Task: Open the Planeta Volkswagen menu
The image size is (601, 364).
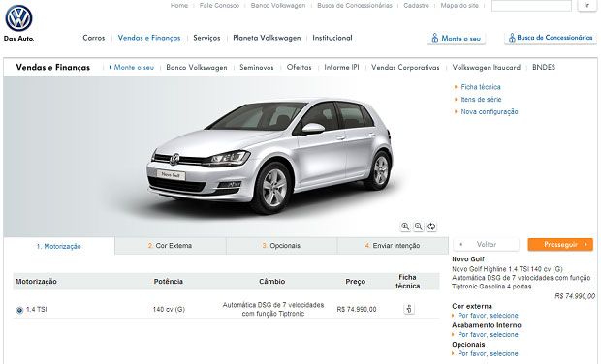Action: (x=267, y=38)
